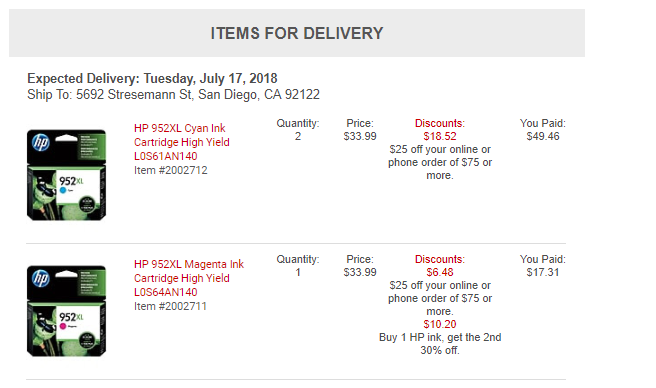Screen dimensions: 656x388
Task: Click the $49.46 You Paid amount
Action: click(x=543, y=136)
